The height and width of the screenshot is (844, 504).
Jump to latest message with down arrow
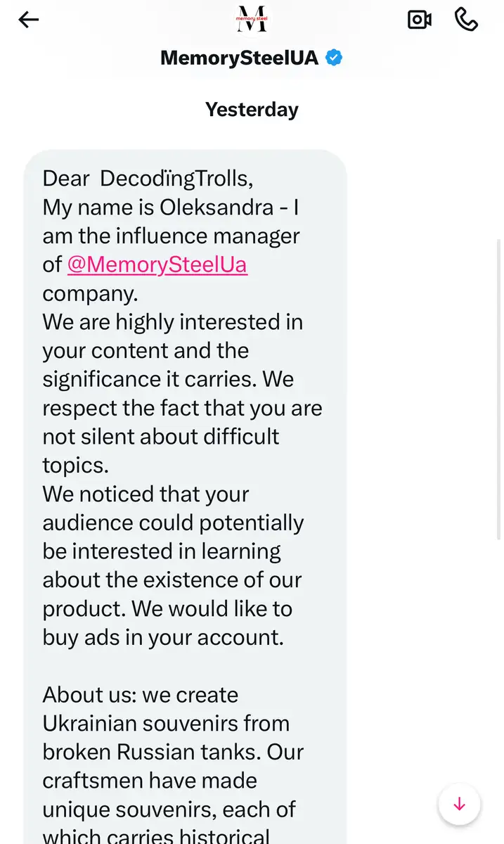pyautogui.click(x=459, y=804)
